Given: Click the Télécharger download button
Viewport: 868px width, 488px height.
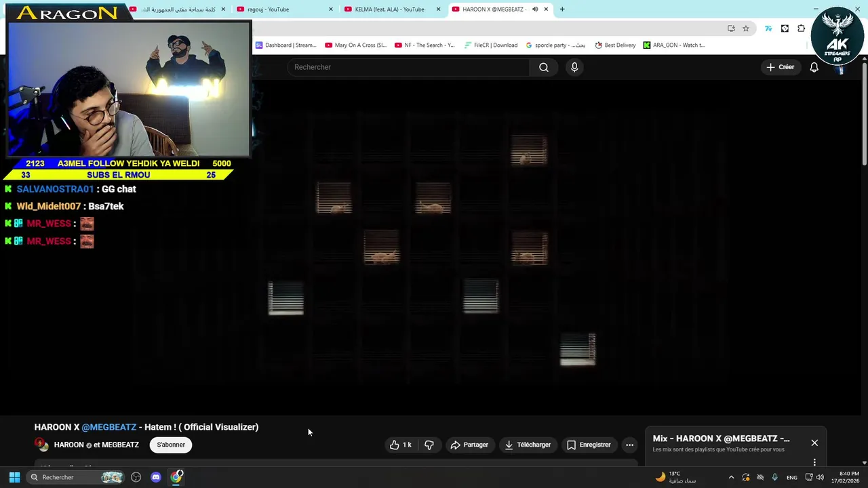Looking at the screenshot, I should tap(528, 445).
